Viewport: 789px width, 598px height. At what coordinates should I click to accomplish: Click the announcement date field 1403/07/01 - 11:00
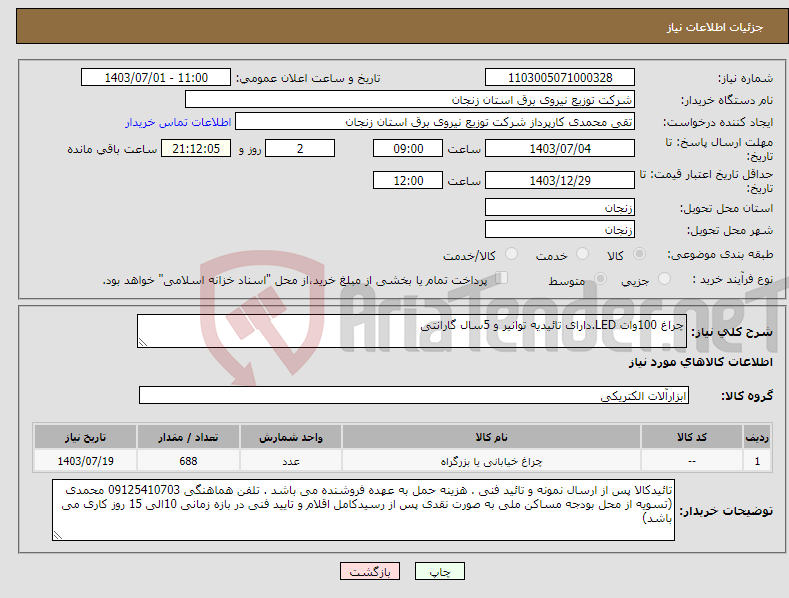(x=156, y=78)
